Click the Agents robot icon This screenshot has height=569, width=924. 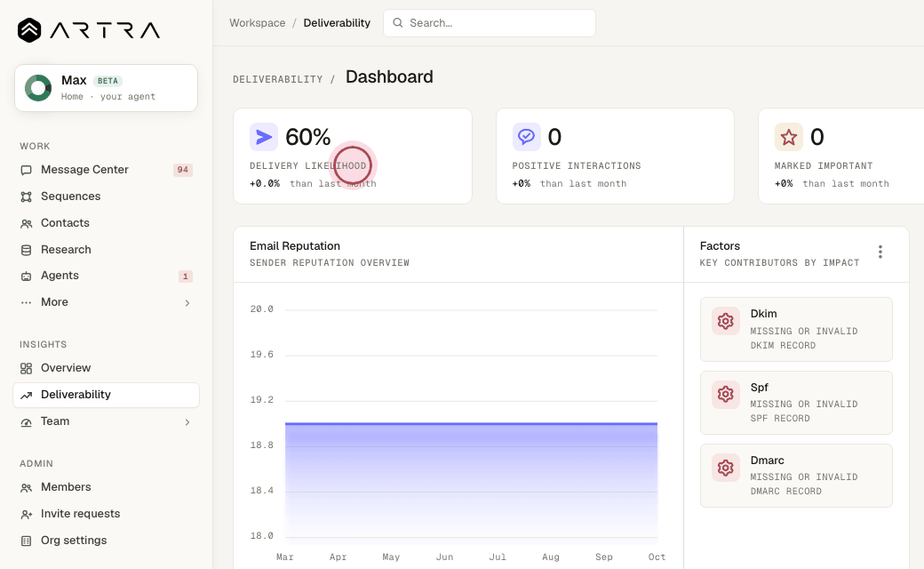[x=26, y=276]
